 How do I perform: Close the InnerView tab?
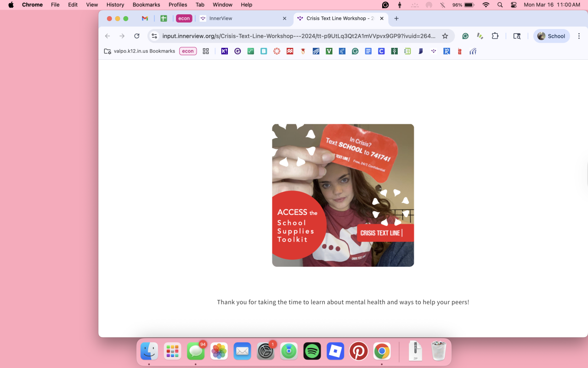click(x=284, y=18)
